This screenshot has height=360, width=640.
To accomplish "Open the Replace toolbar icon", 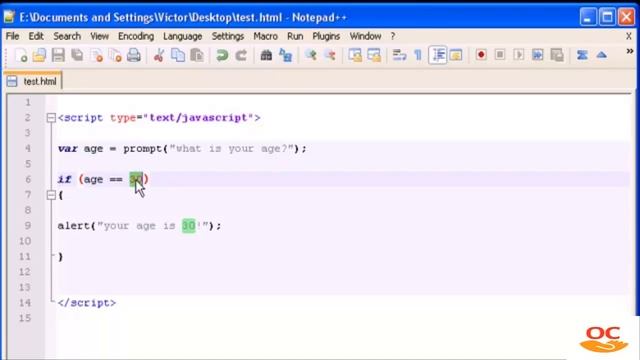I will pos(285,55).
